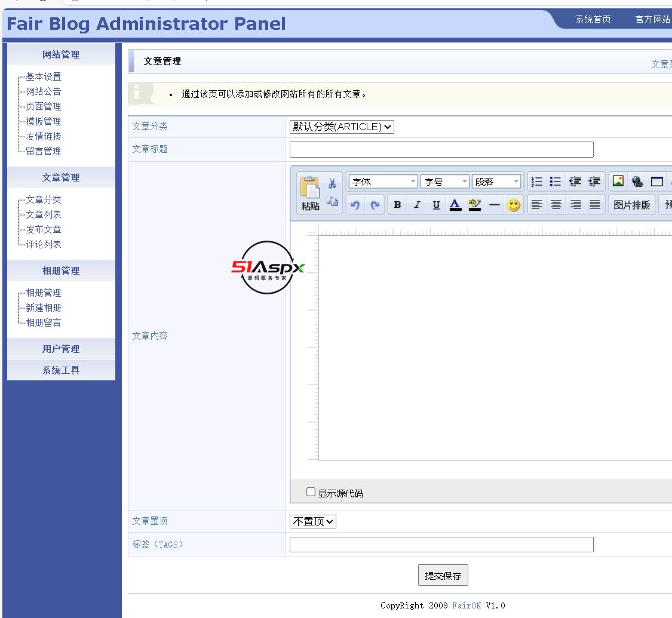Image resolution: width=672 pixels, height=618 pixels.
Task: Open 网站公告 in sidebar
Action: pos(43,91)
